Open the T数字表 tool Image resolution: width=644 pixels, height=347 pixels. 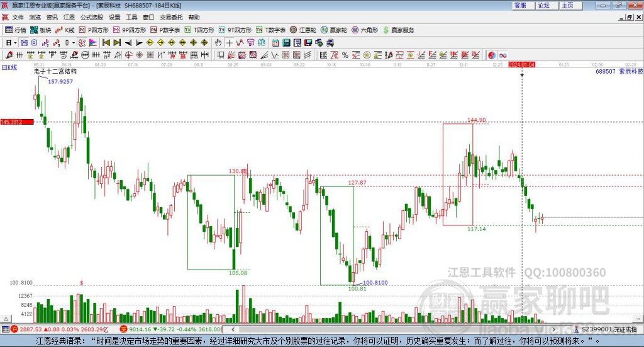270,30
